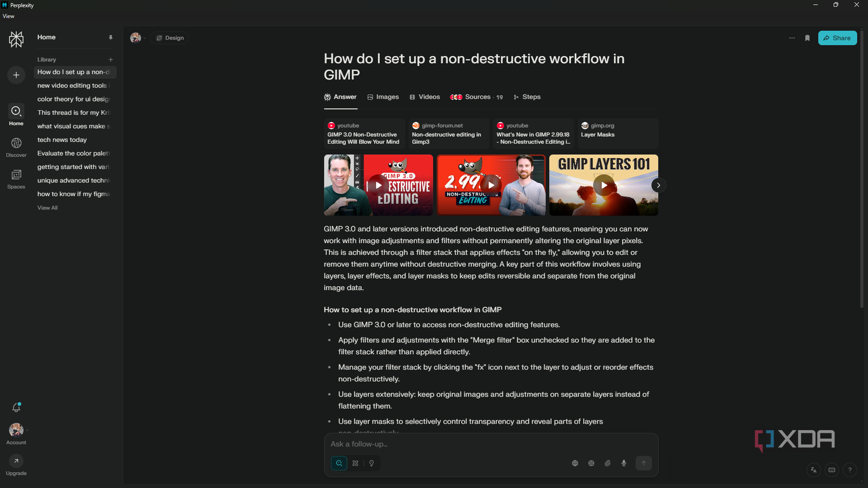
Task: Open the thread author avatar dropdown
Action: (138, 38)
